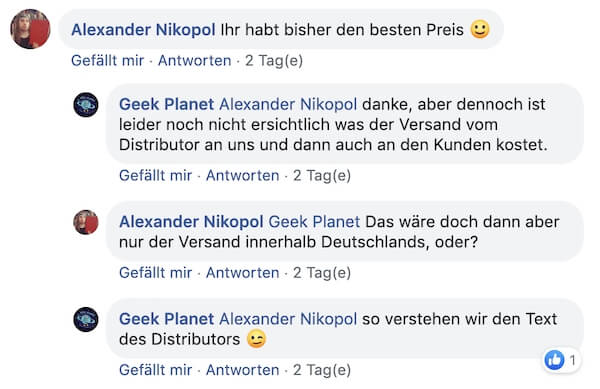Click the blue thumbs-up reaction icon

tap(554, 360)
